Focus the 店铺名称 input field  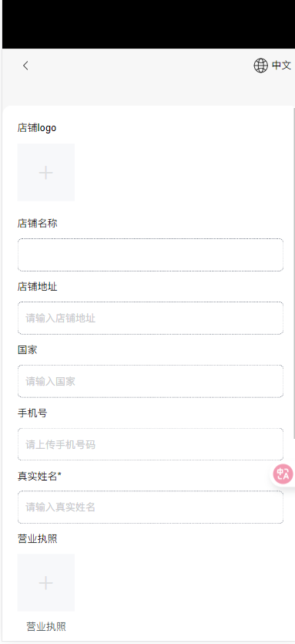150,255
